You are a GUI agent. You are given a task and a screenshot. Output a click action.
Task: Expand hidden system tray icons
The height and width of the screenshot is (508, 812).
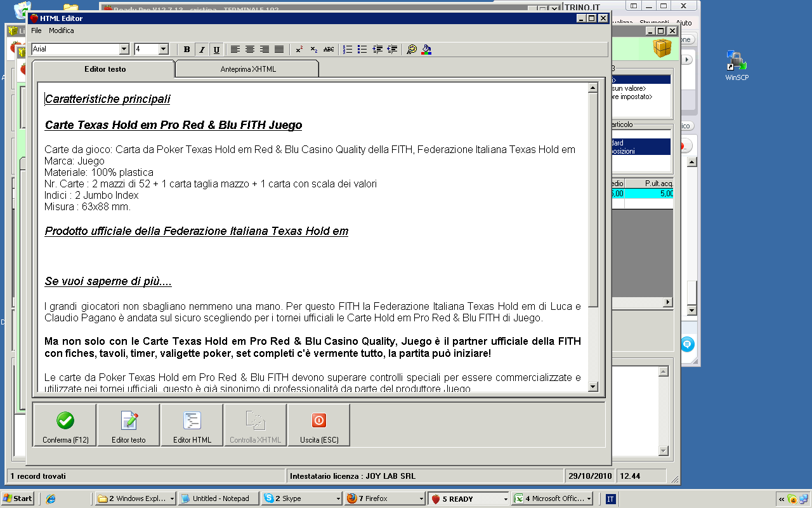click(x=782, y=499)
